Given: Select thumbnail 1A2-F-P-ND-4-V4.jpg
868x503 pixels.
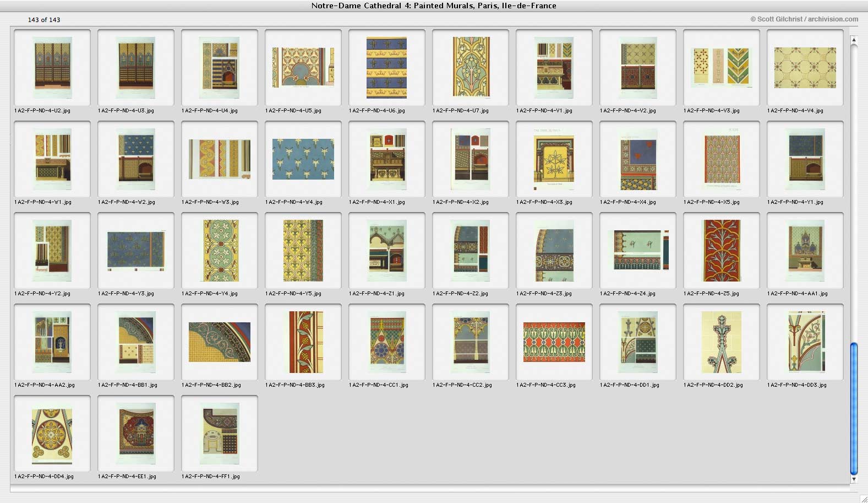Looking at the screenshot, I should pyautogui.click(x=805, y=68).
